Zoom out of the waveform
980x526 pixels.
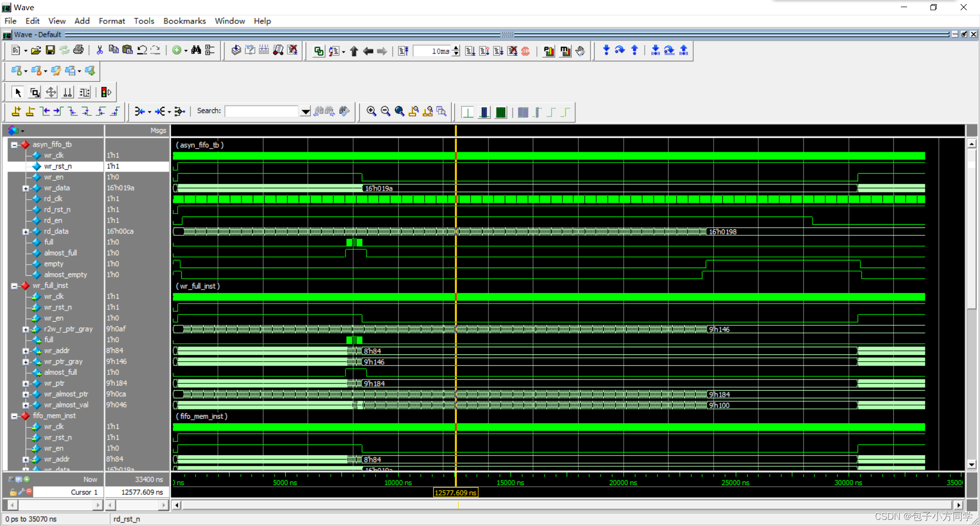pyautogui.click(x=385, y=111)
